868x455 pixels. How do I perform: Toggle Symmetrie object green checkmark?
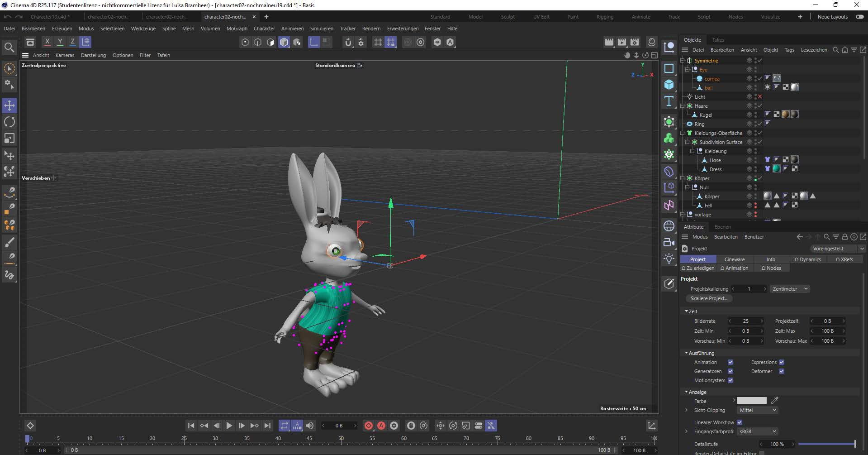[760, 61]
